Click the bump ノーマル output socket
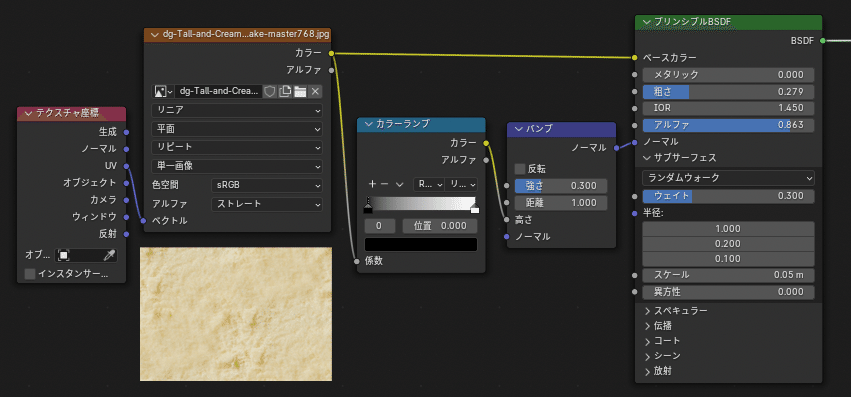Image resolution: width=851 pixels, height=397 pixels. click(617, 147)
